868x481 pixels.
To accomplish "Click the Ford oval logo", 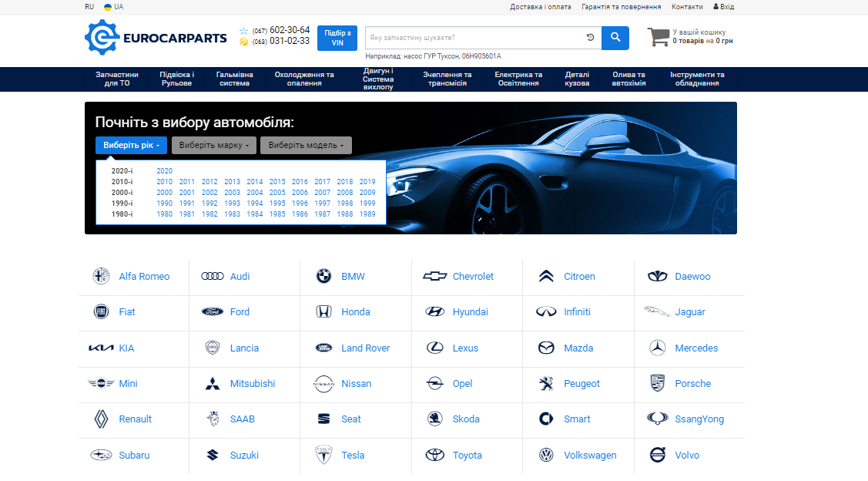I will pos(213,312).
